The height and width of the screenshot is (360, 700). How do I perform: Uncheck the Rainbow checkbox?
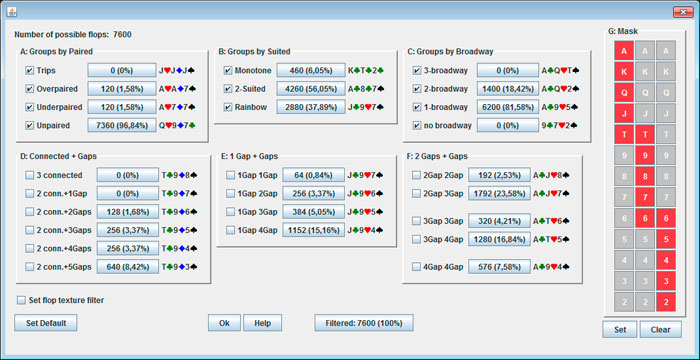(228, 107)
